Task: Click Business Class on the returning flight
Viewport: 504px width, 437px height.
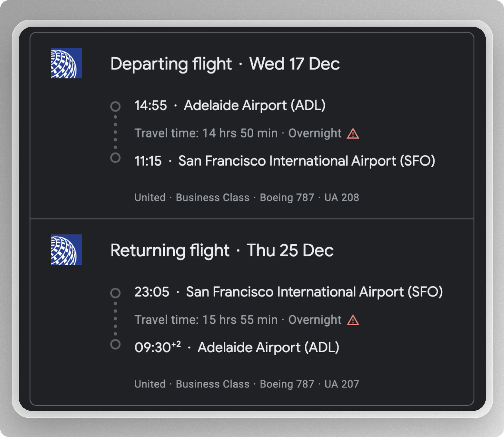Action: (x=212, y=384)
